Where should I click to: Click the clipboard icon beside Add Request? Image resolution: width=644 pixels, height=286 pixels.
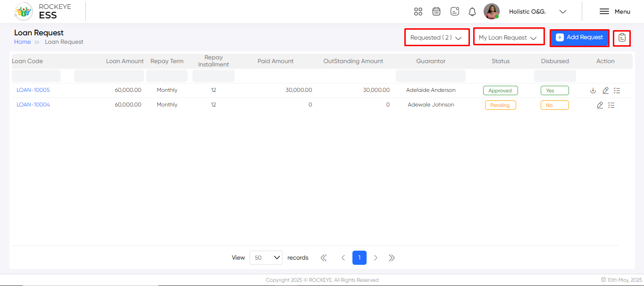click(622, 38)
